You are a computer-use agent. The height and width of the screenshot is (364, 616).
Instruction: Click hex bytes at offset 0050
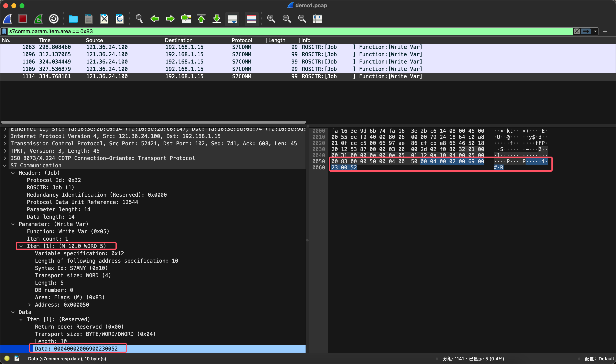point(408,162)
